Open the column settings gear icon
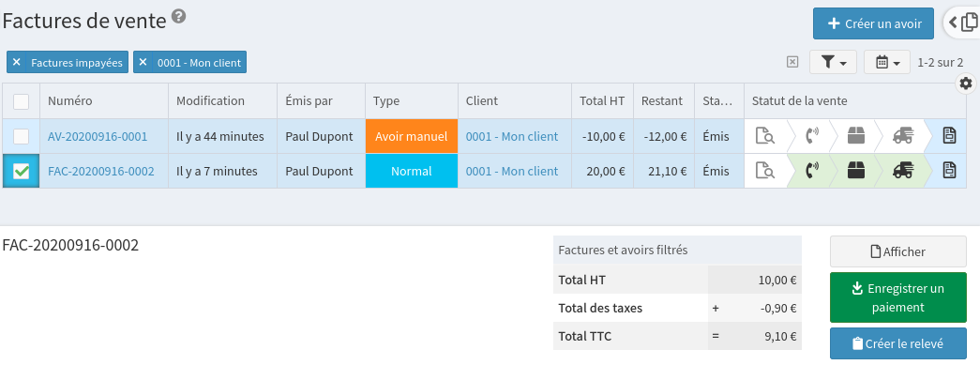This screenshot has height=365, width=980. 966,84
